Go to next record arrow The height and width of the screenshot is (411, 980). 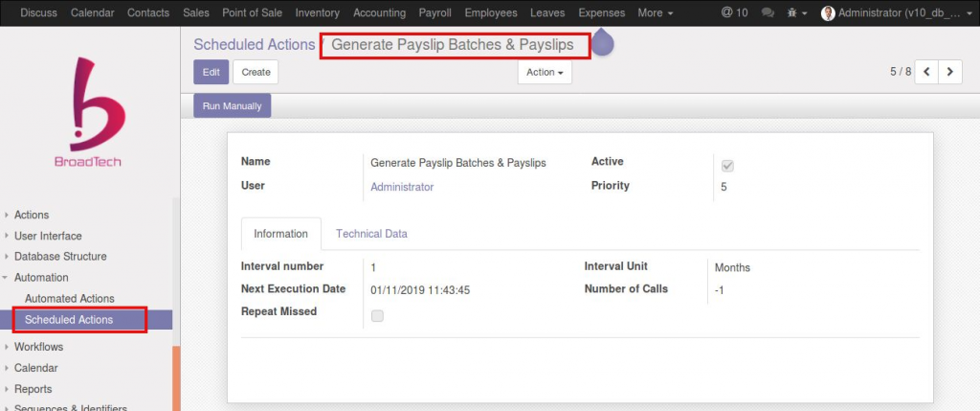950,72
